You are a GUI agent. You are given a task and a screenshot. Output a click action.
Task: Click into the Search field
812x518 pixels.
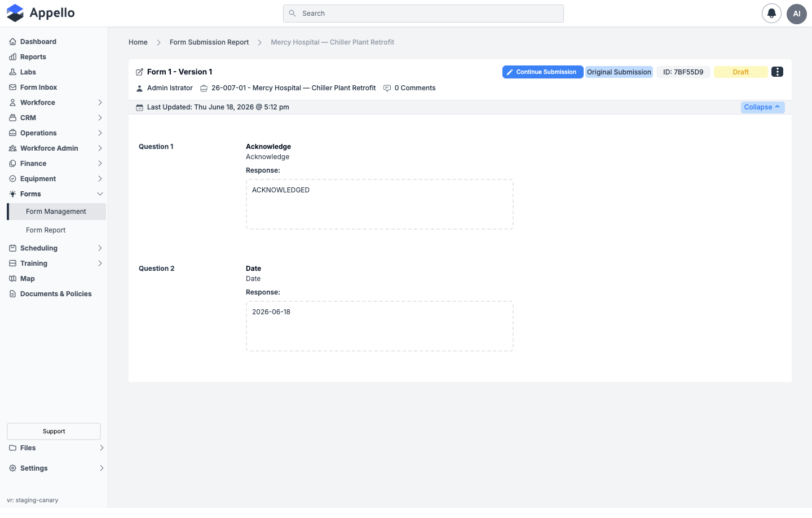423,14
